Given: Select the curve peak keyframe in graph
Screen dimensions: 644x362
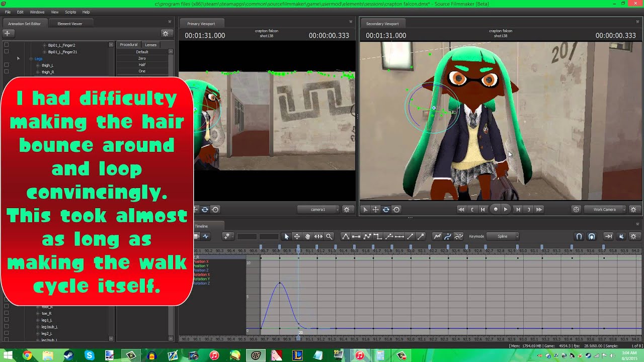Looking at the screenshot, I should [280, 283].
